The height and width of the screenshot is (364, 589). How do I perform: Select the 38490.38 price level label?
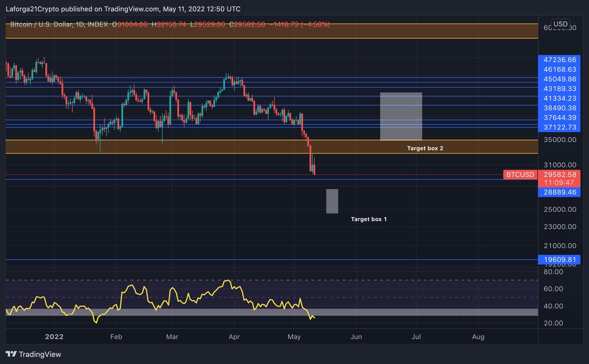560,107
